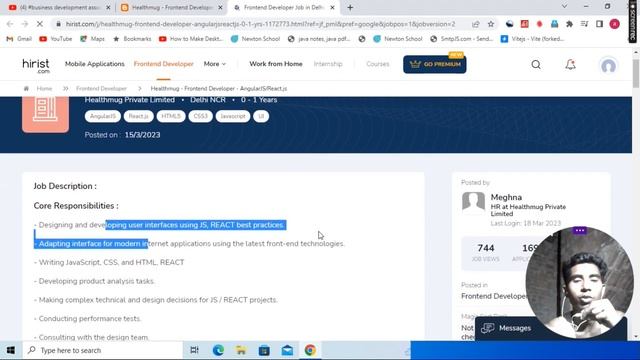640x360 pixels.
Task: Open Work from Home menu item
Action: tap(276, 64)
